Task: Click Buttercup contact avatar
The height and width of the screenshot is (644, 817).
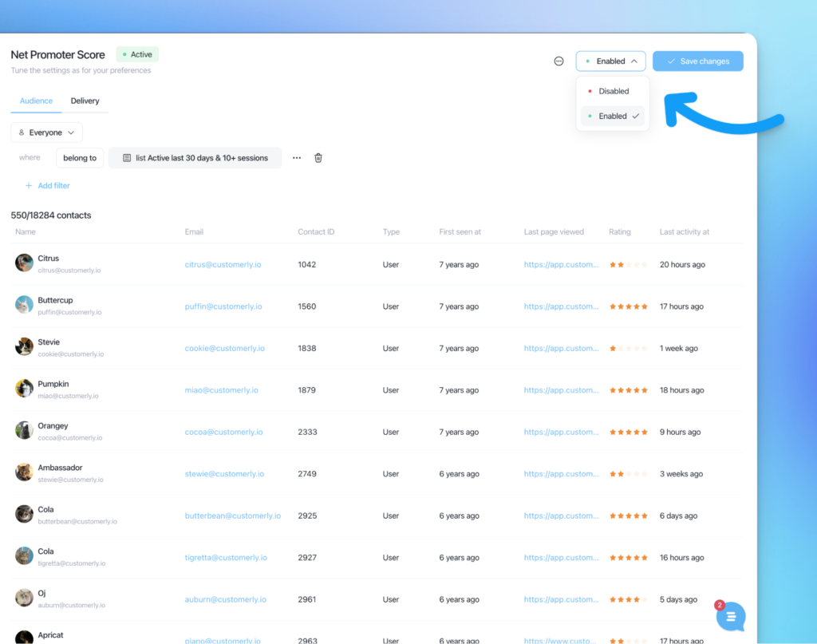Action: point(24,305)
